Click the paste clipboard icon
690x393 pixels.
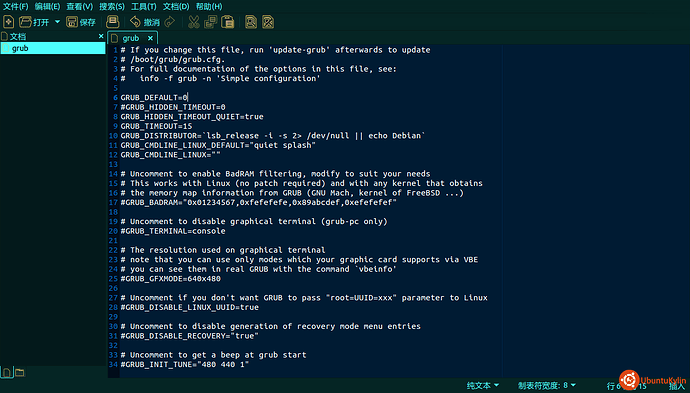(x=228, y=22)
